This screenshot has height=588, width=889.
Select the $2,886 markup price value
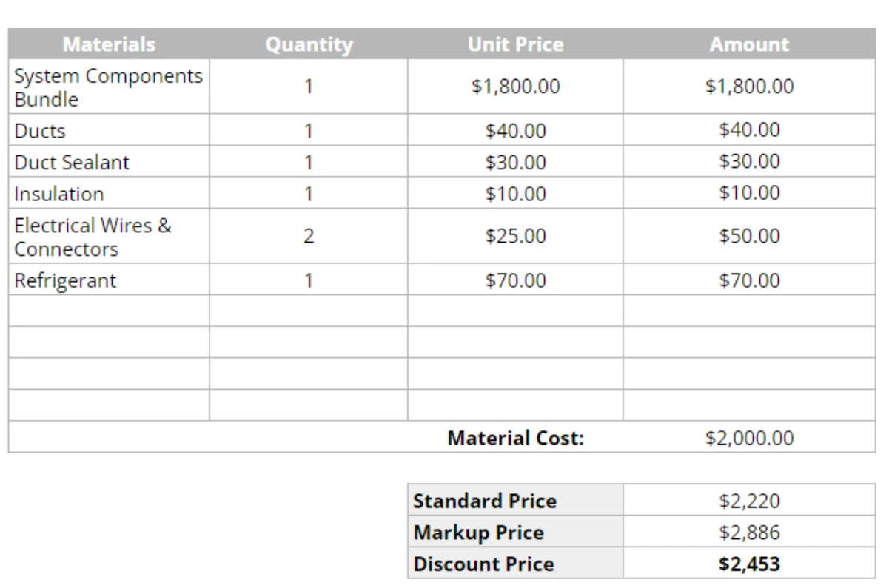tap(749, 533)
